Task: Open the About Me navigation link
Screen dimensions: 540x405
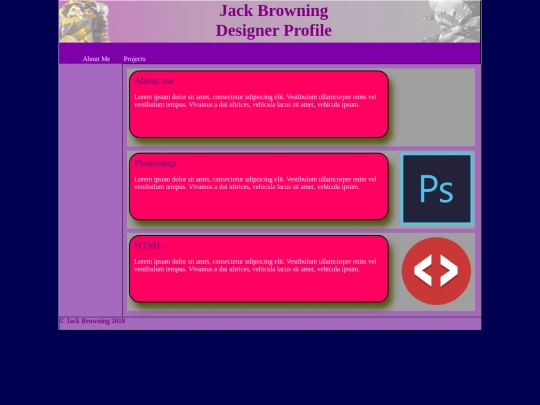Action: point(96,59)
